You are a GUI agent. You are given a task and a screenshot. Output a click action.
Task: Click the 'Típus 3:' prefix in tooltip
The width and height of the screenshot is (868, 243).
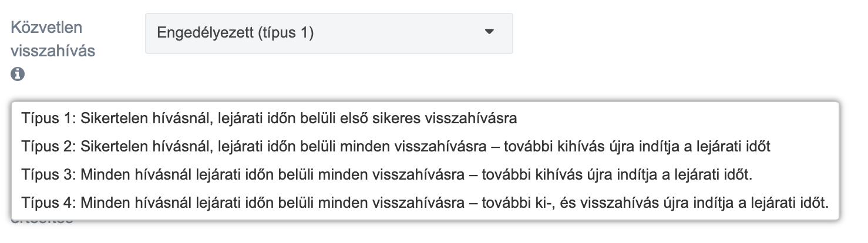48,175
